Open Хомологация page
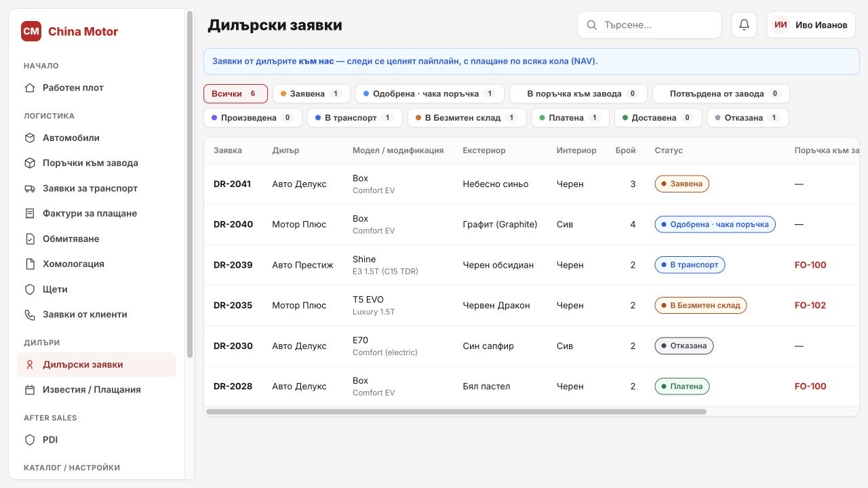 [x=96, y=264]
